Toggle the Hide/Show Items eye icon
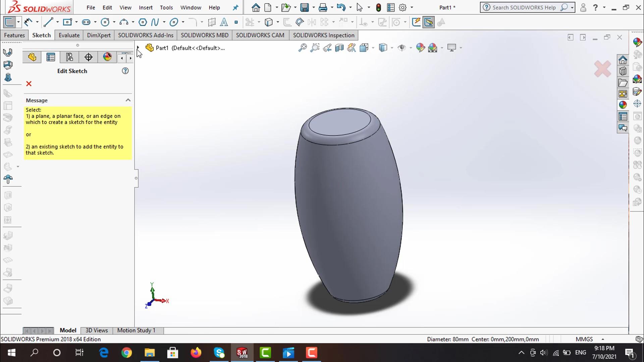Viewport: 644px width, 362px height. click(401, 48)
